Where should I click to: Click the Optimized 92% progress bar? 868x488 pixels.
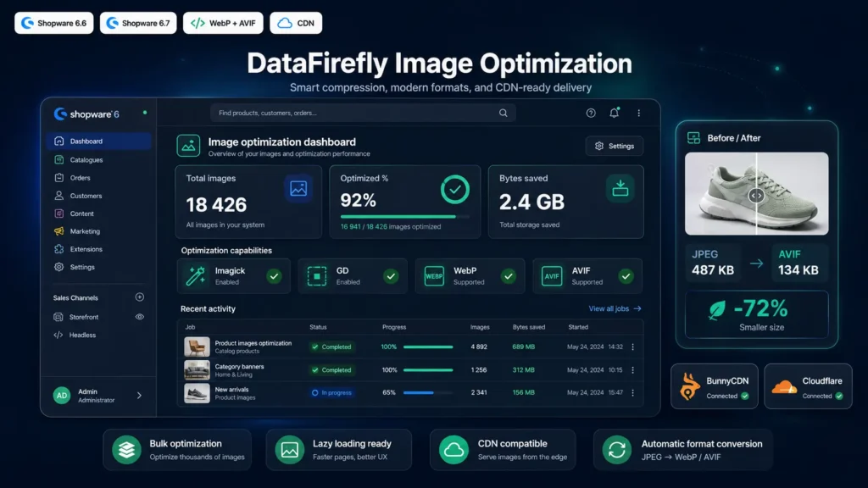click(x=404, y=216)
